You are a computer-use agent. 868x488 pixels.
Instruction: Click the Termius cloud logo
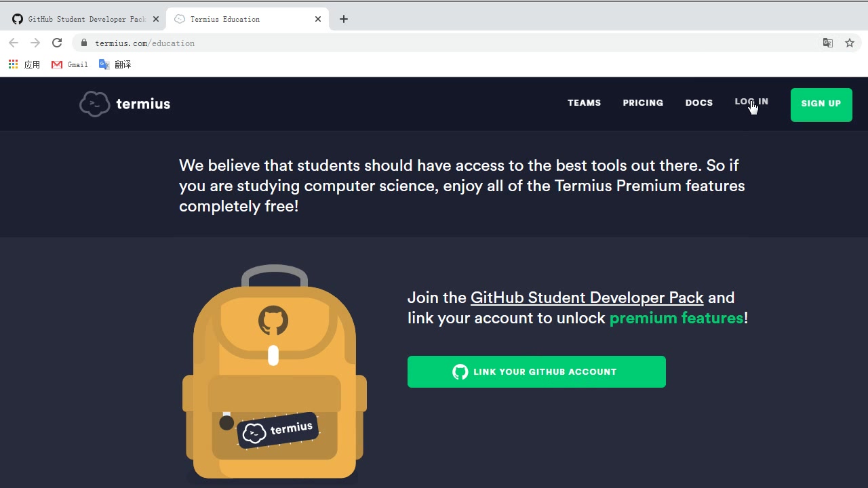click(95, 104)
